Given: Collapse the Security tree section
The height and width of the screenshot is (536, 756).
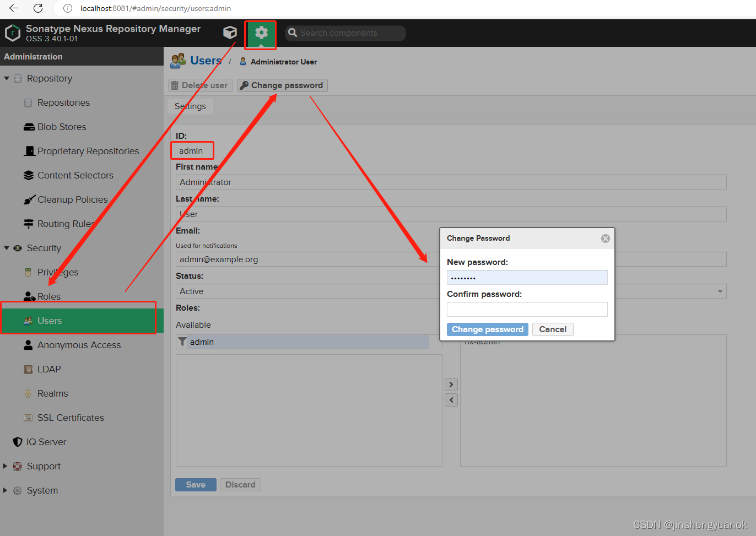Looking at the screenshot, I should [7, 248].
